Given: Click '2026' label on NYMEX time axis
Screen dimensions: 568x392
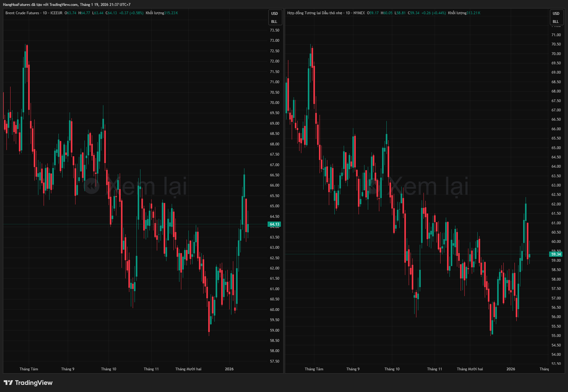Looking at the screenshot, I should (511, 369).
